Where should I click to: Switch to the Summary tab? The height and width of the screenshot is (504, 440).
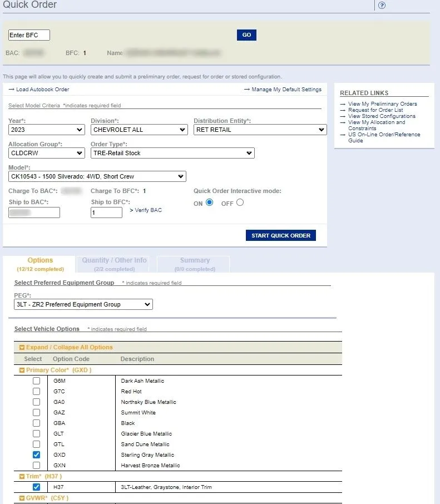pyautogui.click(x=195, y=264)
